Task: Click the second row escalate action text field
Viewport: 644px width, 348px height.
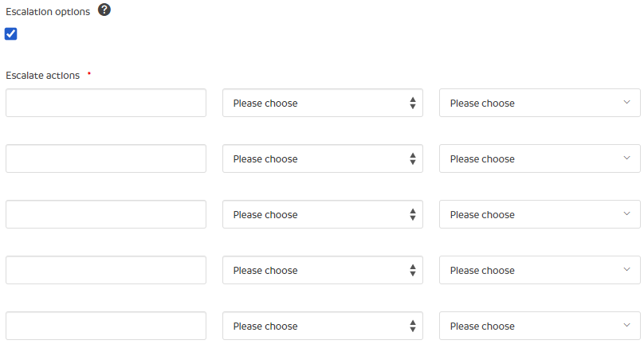Action: click(x=106, y=158)
